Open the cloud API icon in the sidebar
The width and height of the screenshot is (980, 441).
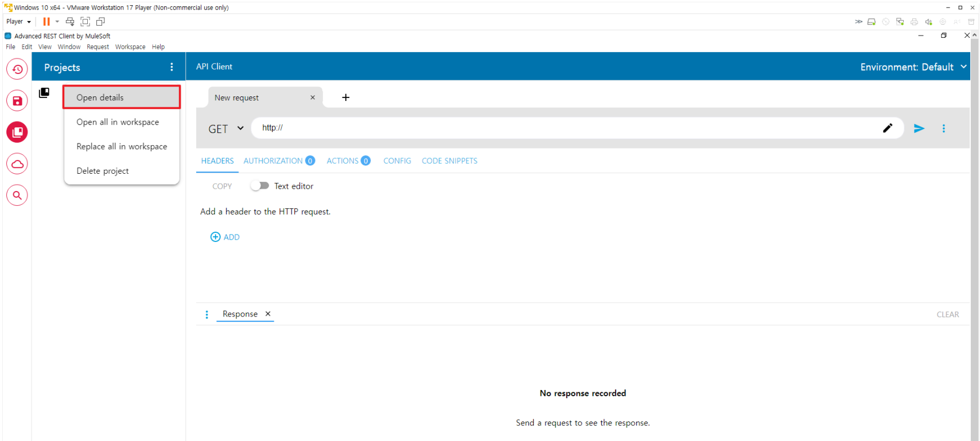point(17,164)
